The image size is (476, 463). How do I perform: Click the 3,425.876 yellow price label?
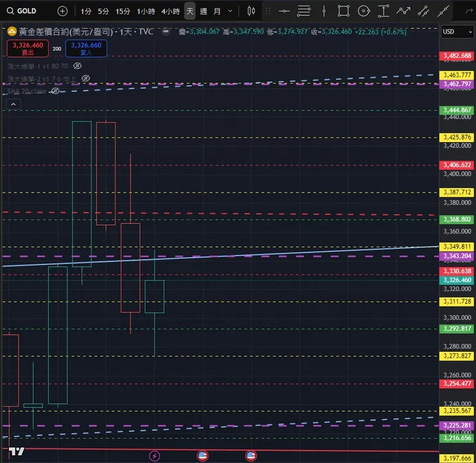click(457, 138)
